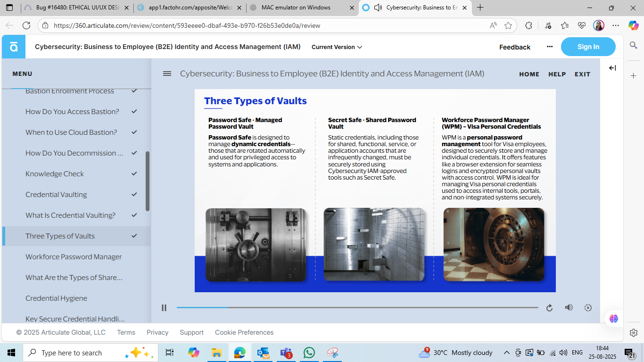Click the slide progress seekbar
Viewport: 644px width, 362px height.
click(x=357, y=308)
